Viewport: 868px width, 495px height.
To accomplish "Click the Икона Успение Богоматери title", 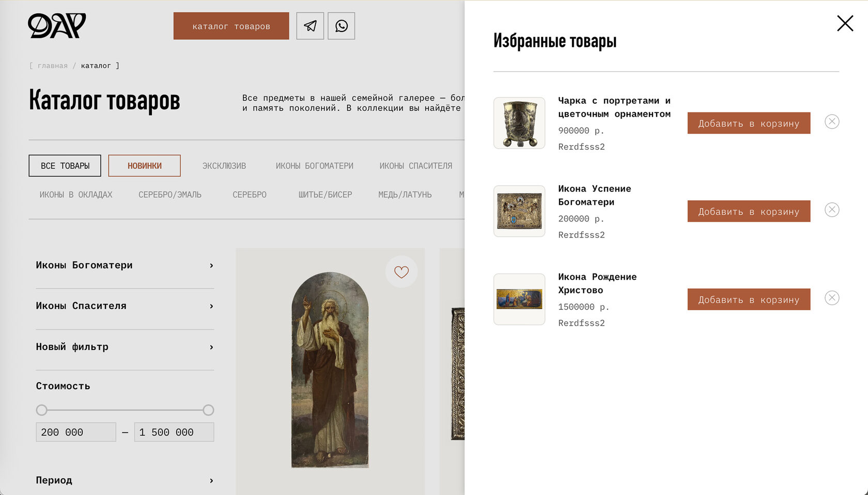I will pyautogui.click(x=595, y=196).
